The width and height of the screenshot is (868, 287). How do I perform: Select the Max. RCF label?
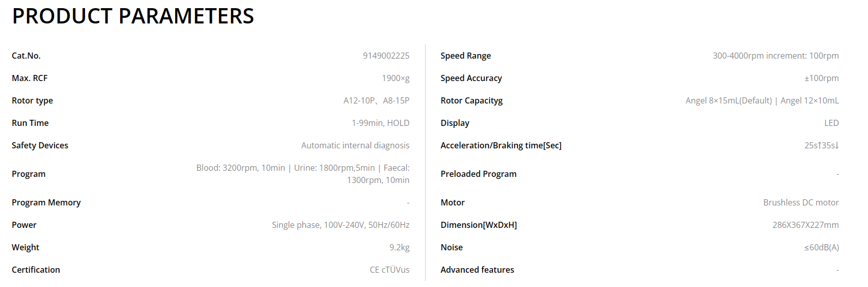[x=30, y=78]
